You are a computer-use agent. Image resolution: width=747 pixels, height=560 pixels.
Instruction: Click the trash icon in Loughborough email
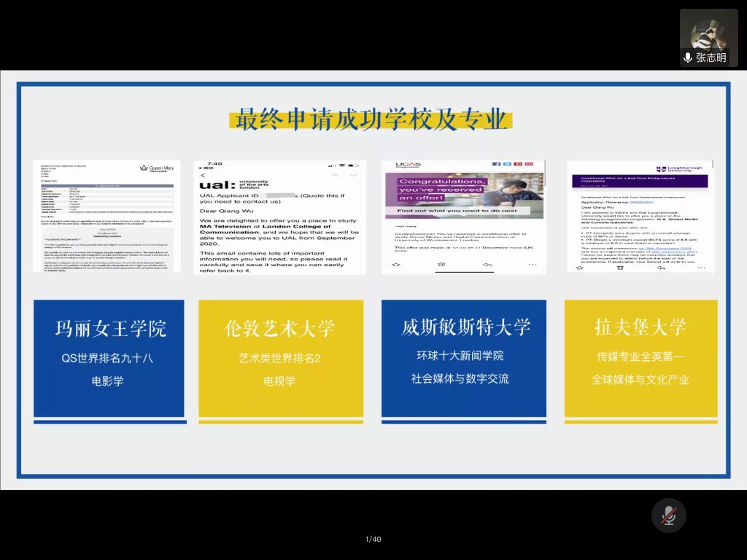tap(620, 268)
